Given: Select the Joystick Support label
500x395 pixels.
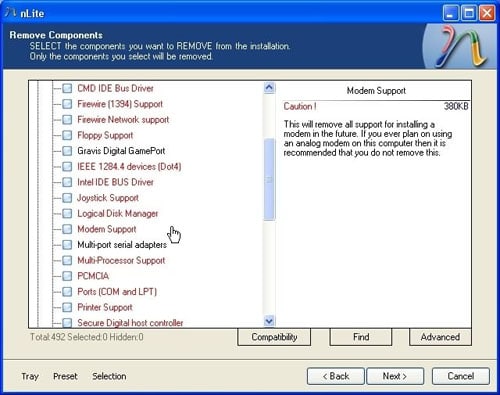Looking at the screenshot, I should pyautogui.click(x=108, y=198).
